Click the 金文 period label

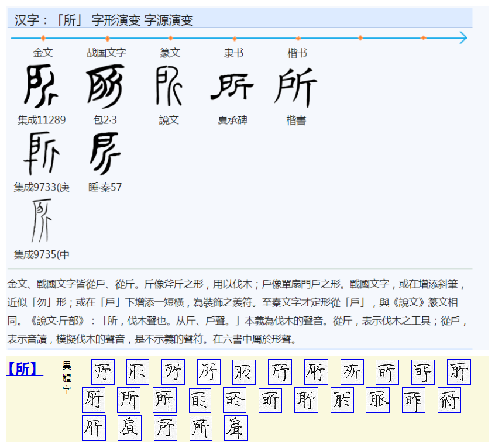coord(43,53)
